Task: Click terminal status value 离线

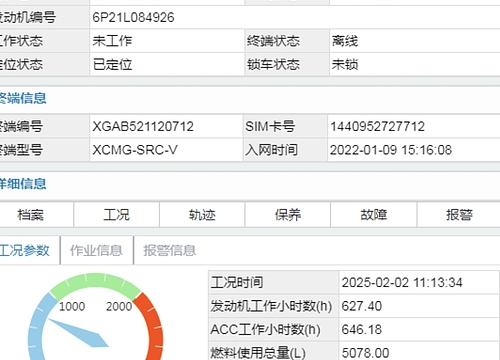Action: 345,41
